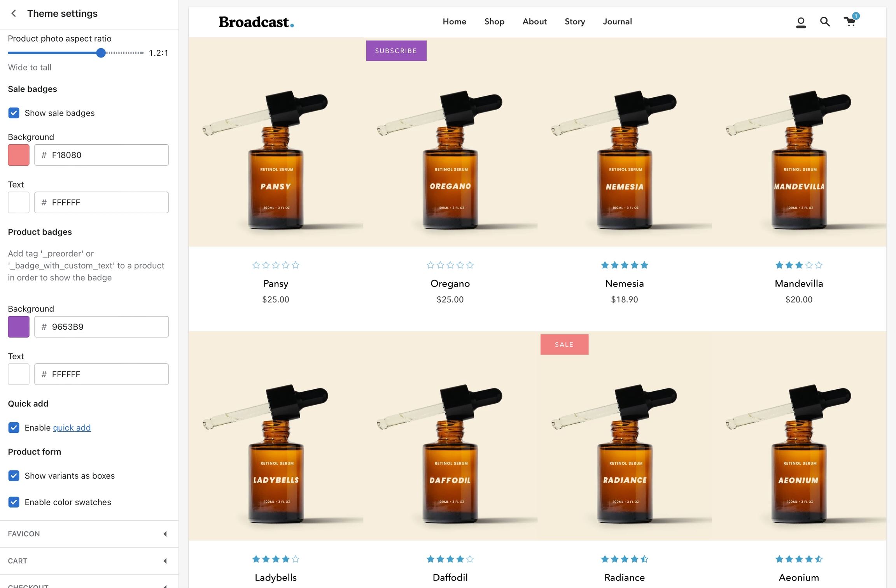The width and height of the screenshot is (896, 588).
Task: Follow the quick add link
Action: (72, 428)
